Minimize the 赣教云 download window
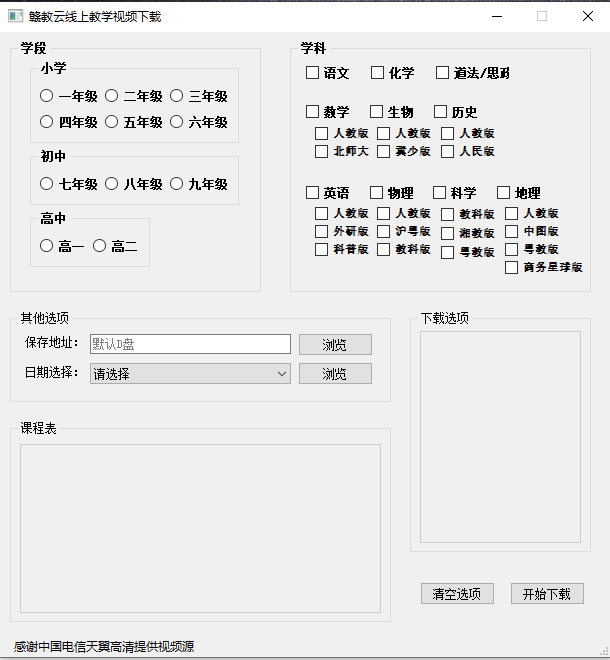Image resolution: width=610 pixels, height=660 pixels. 497,16
